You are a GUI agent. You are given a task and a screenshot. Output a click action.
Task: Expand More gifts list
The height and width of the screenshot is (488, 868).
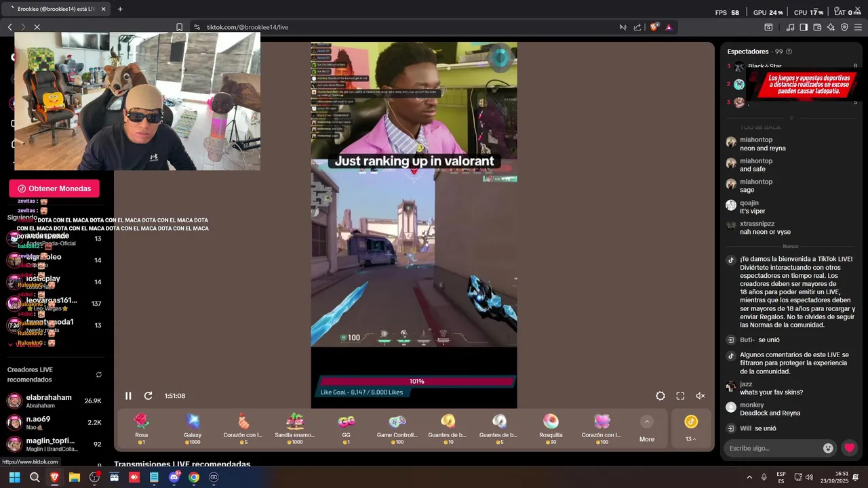(x=647, y=429)
